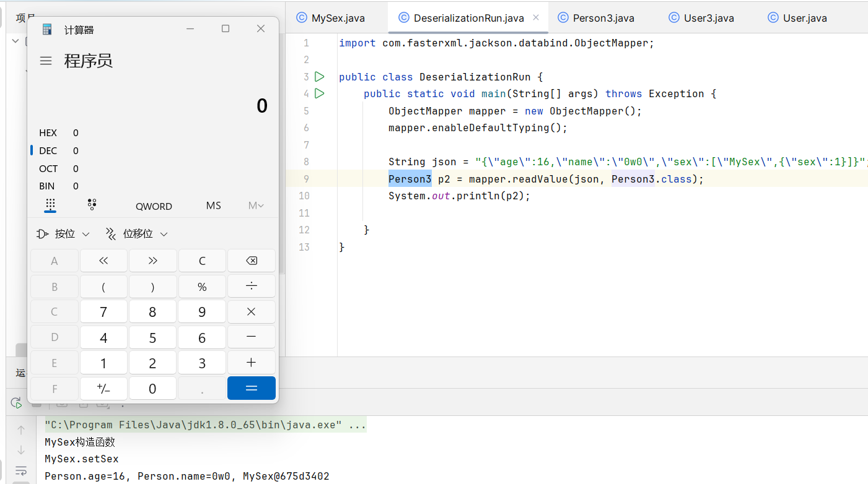Screen dimensions: 868x484
Task: Click the right shift >> key
Action: point(152,261)
